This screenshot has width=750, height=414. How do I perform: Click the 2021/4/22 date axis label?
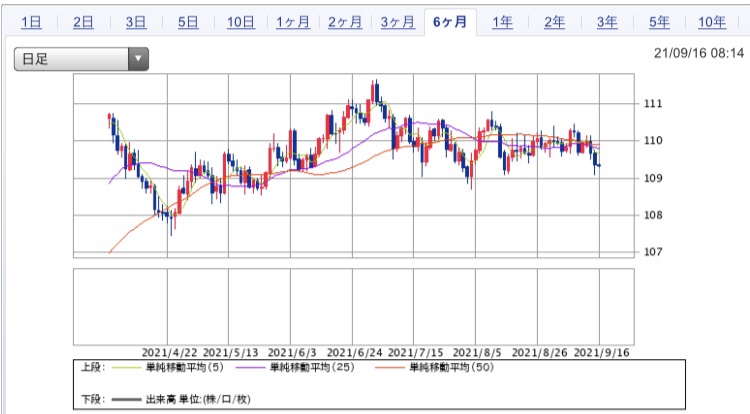(169, 353)
